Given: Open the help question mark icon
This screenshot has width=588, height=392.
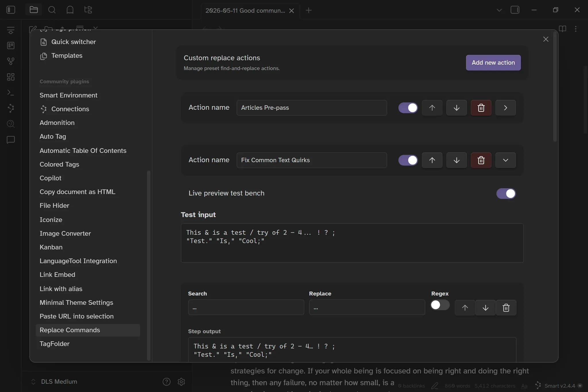Looking at the screenshot, I should pos(167,381).
